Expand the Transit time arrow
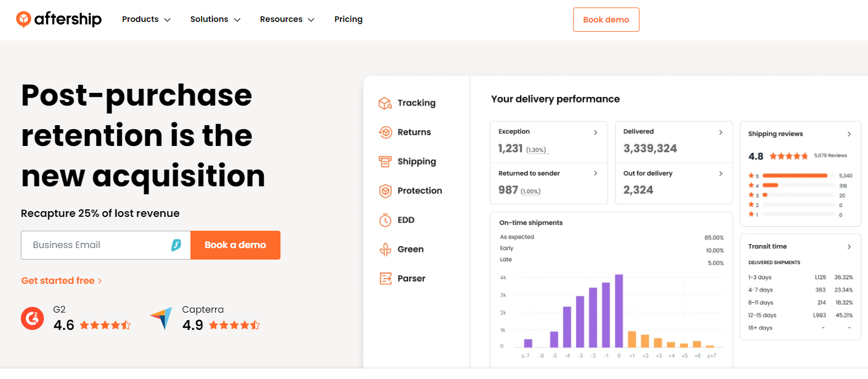 (849, 247)
